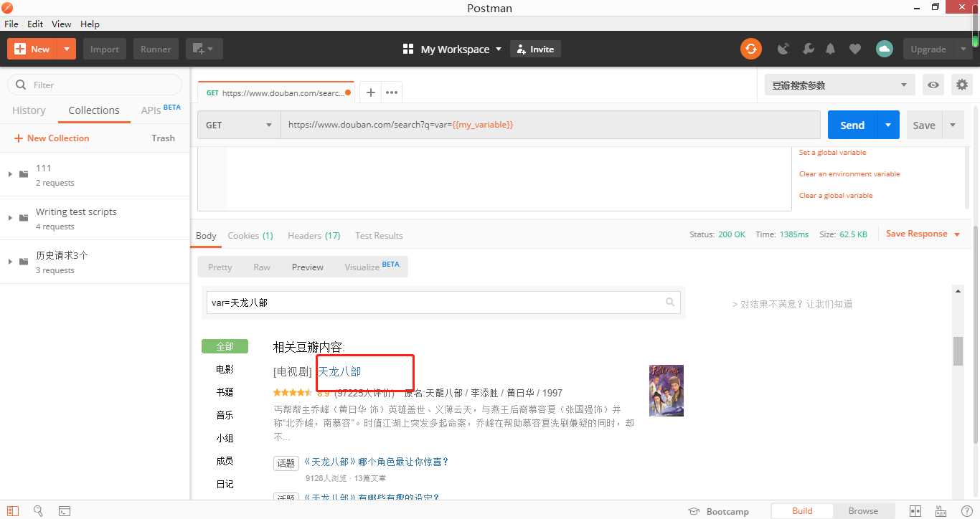The height and width of the screenshot is (519, 980).
Task: Click the environment quick look eye icon
Action: pyautogui.click(x=933, y=85)
